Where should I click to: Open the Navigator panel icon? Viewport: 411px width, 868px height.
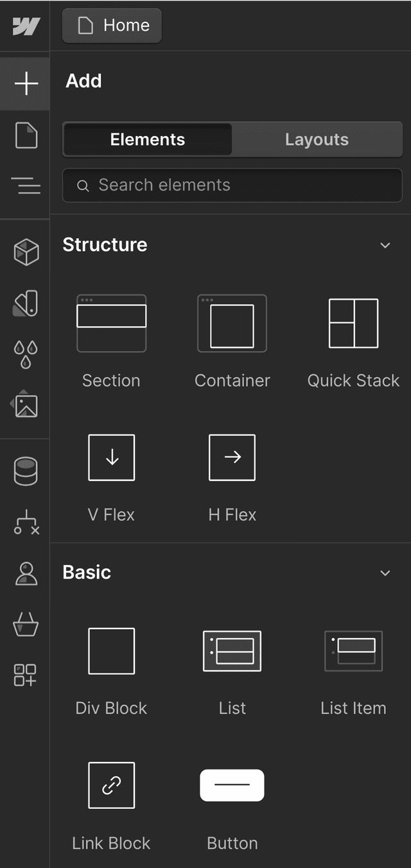click(x=26, y=187)
